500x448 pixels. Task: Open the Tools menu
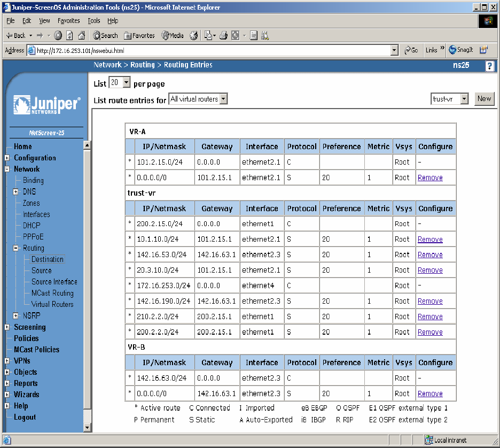pyautogui.click(x=94, y=21)
